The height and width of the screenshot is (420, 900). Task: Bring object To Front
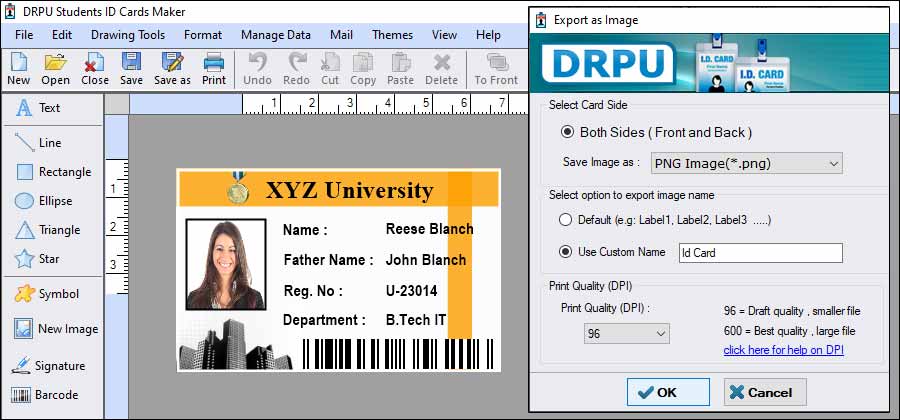pyautogui.click(x=496, y=69)
